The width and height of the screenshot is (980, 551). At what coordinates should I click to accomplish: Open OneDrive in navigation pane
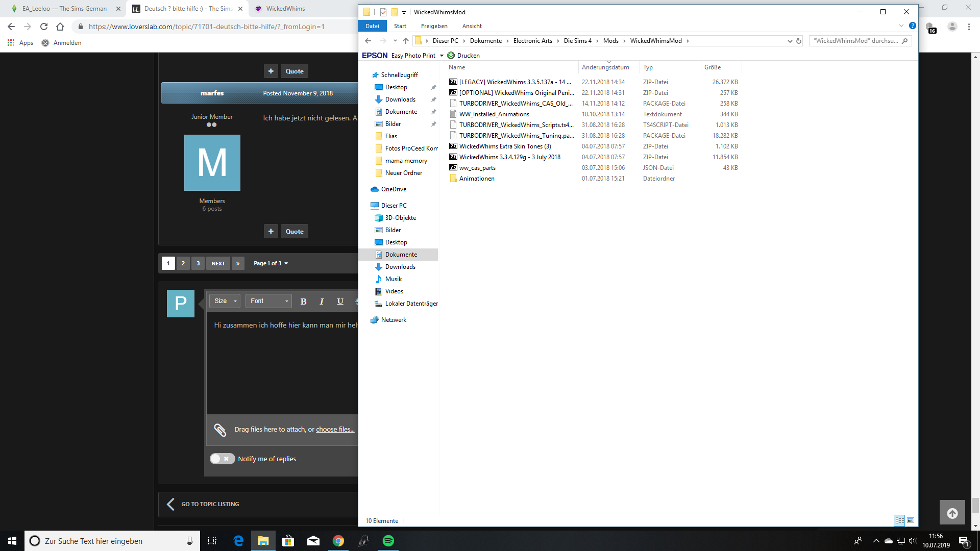pos(393,189)
